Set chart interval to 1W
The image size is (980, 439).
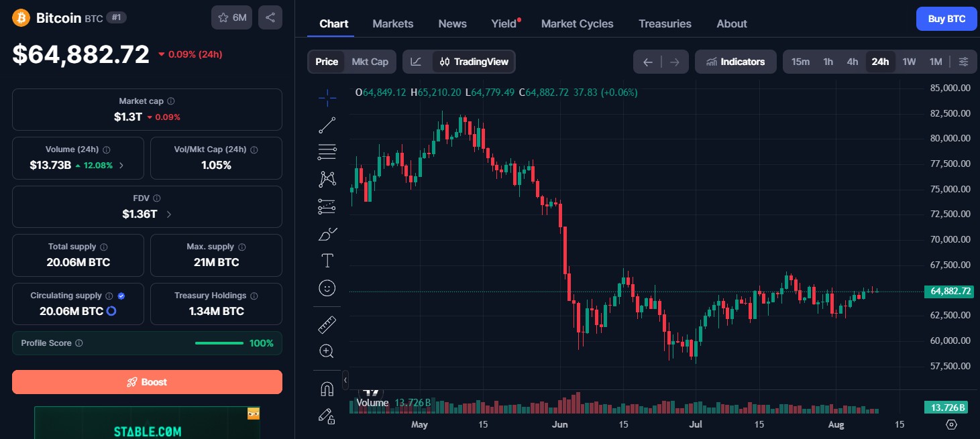pyautogui.click(x=909, y=62)
